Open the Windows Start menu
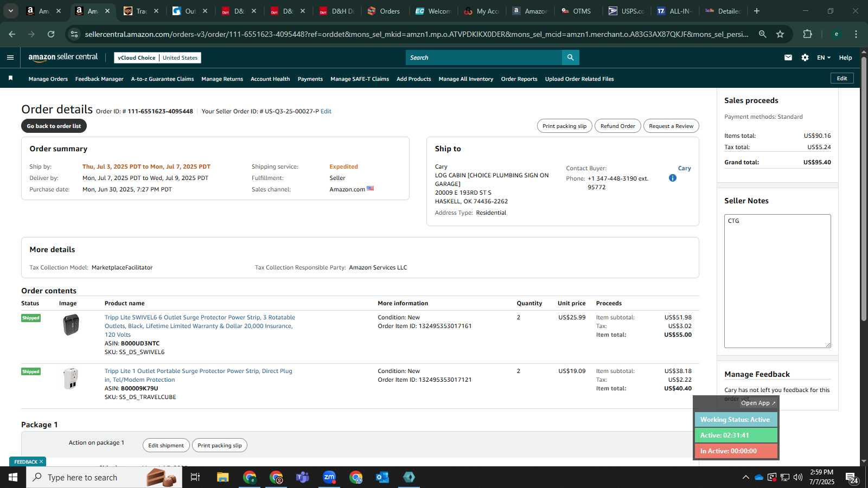The width and height of the screenshot is (868, 488). click(13, 477)
